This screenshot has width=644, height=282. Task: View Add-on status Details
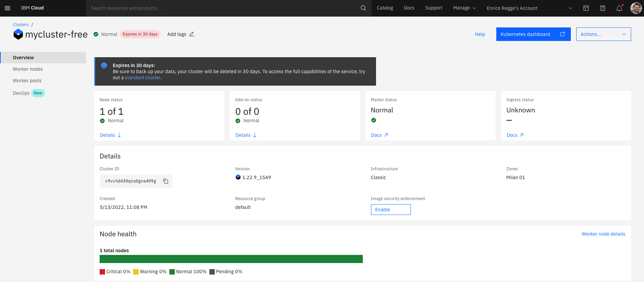[x=243, y=135]
